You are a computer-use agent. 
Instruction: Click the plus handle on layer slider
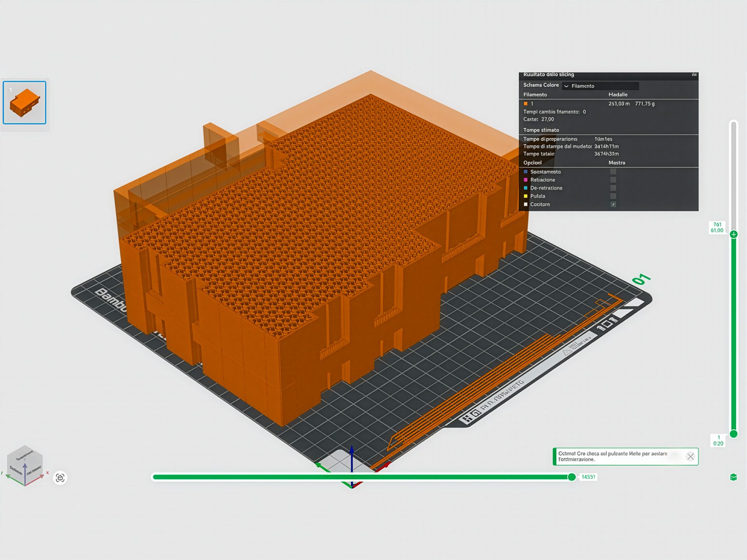(734, 234)
